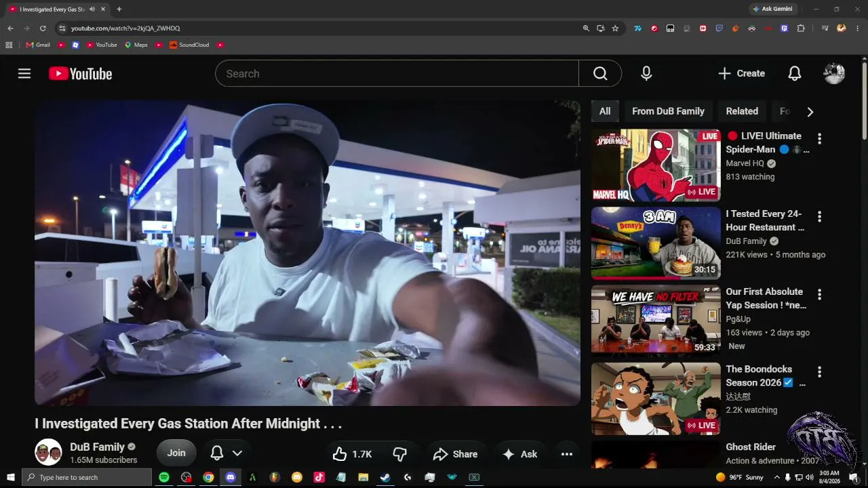This screenshot has height=488, width=868.
Task: Open taskbar volume control speaker
Action: 809,477
